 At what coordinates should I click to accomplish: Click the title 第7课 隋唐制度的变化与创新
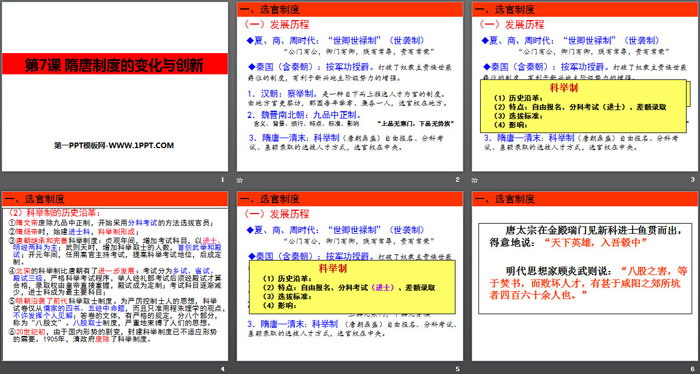click(114, 66)
